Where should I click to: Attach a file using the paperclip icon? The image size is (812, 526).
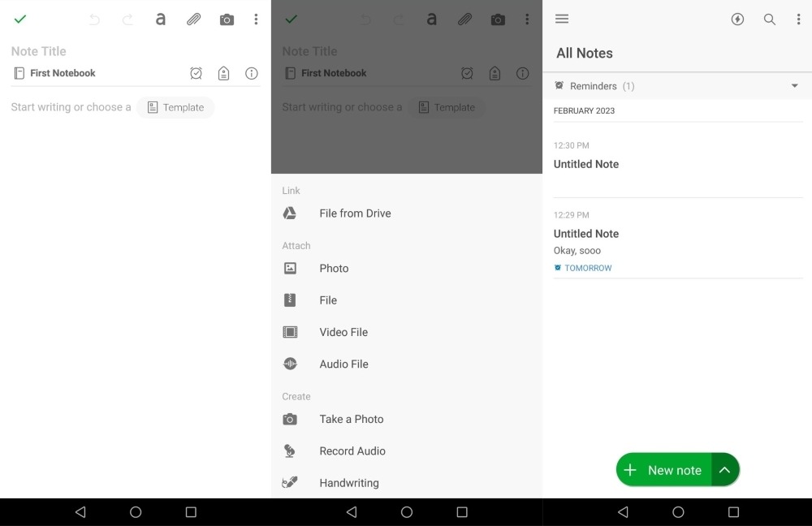tap(193, 19)
